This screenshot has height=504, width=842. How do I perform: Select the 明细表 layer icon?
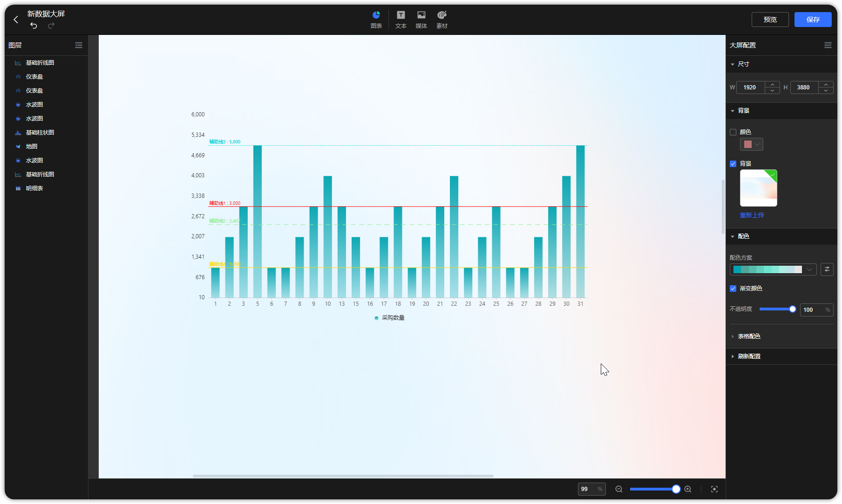pyautogui.click(x=18, y=188)
